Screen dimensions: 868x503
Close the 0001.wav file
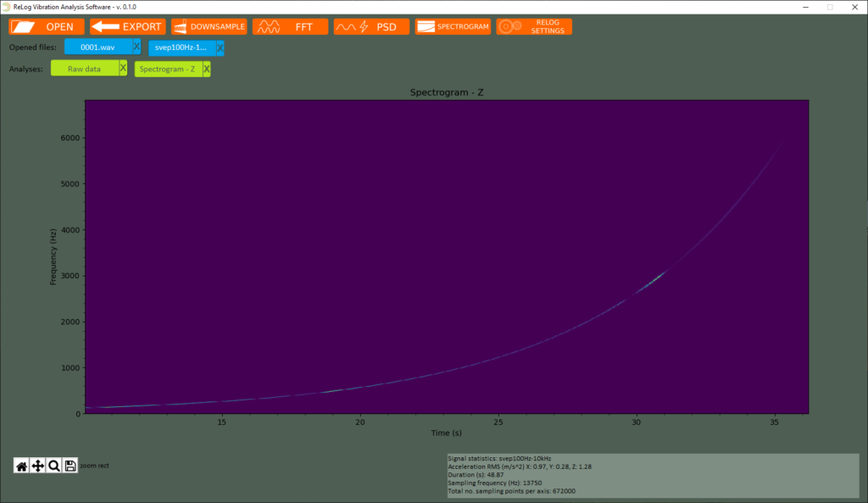click(136, 48)
